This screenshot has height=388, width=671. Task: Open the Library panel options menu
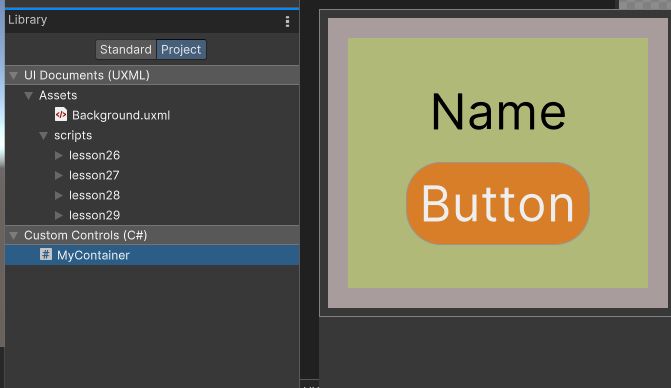tap(287, 21)
